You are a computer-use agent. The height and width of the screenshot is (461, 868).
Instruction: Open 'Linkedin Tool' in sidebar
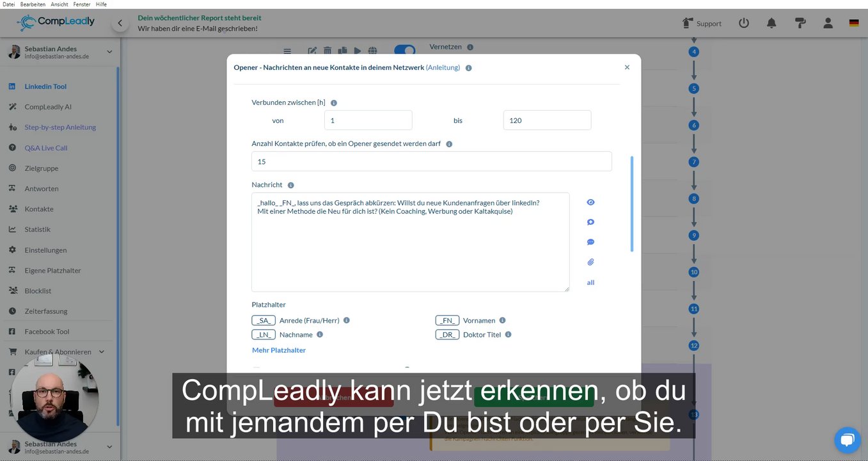(x=45, y=86)
